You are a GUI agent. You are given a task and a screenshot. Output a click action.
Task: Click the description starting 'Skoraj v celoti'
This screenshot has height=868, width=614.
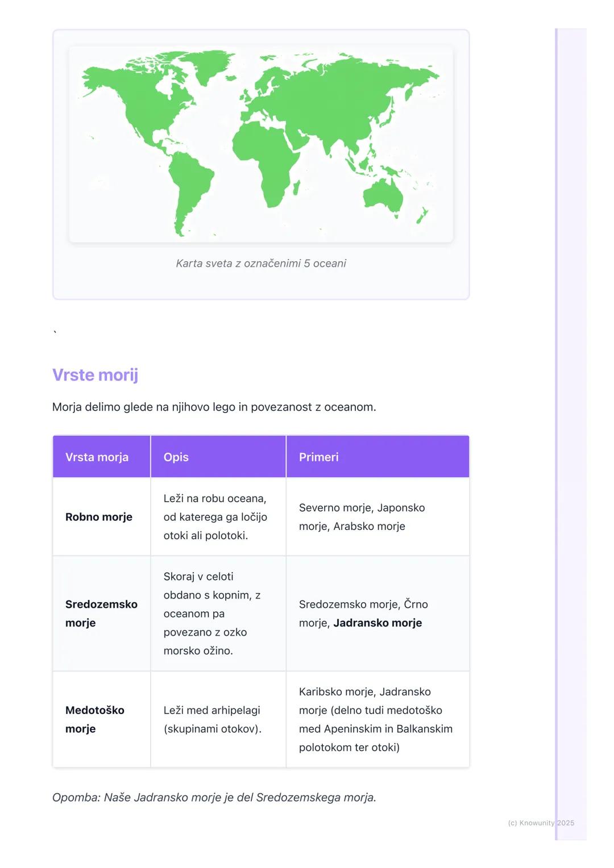coord(212,614)
